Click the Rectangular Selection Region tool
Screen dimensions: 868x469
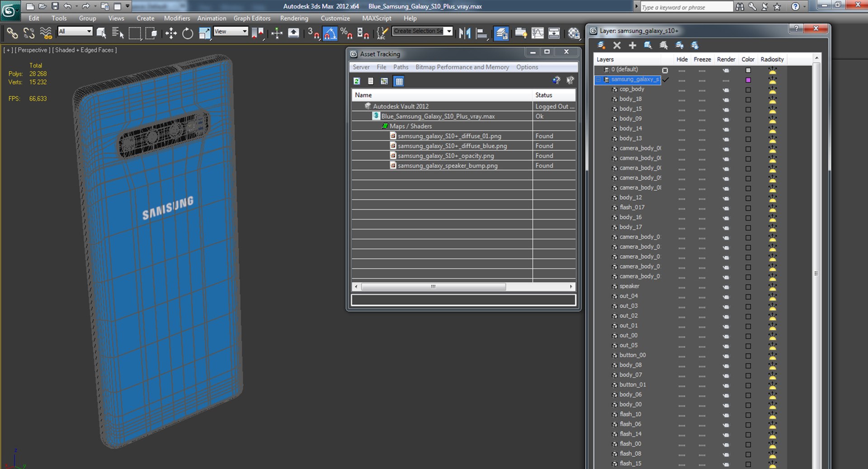(135, 33)
